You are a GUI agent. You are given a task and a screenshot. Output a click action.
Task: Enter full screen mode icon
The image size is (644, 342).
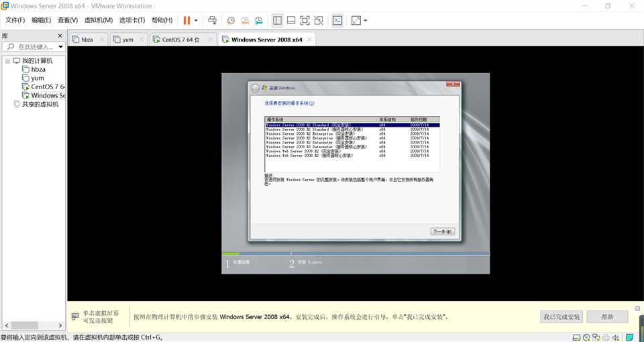tap(305, 20)
